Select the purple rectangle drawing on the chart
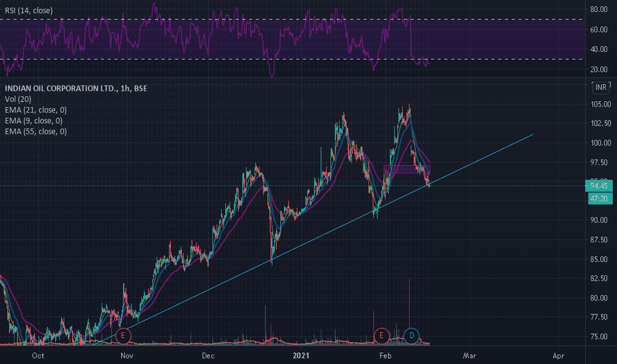 coord(407,169)
